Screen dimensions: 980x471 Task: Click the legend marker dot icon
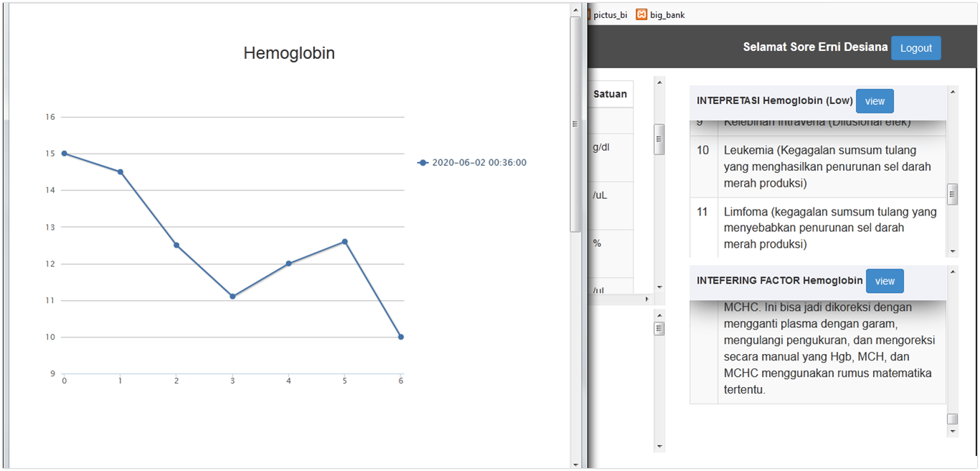click(423, 163)
